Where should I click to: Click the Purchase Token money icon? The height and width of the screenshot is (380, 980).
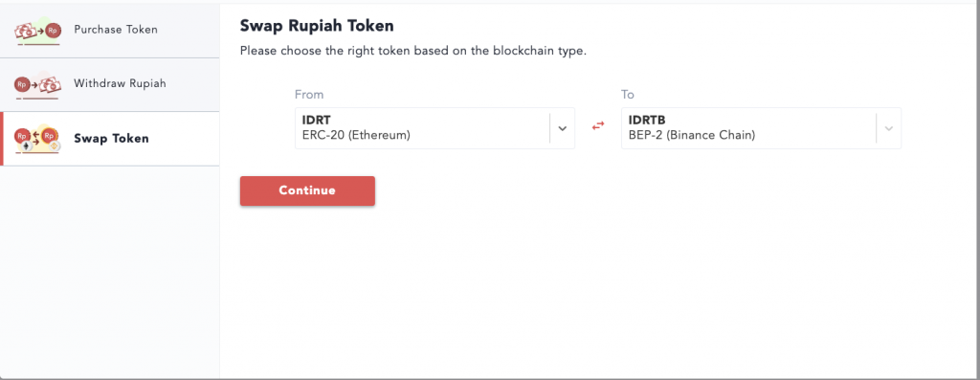tap(37, 32)
